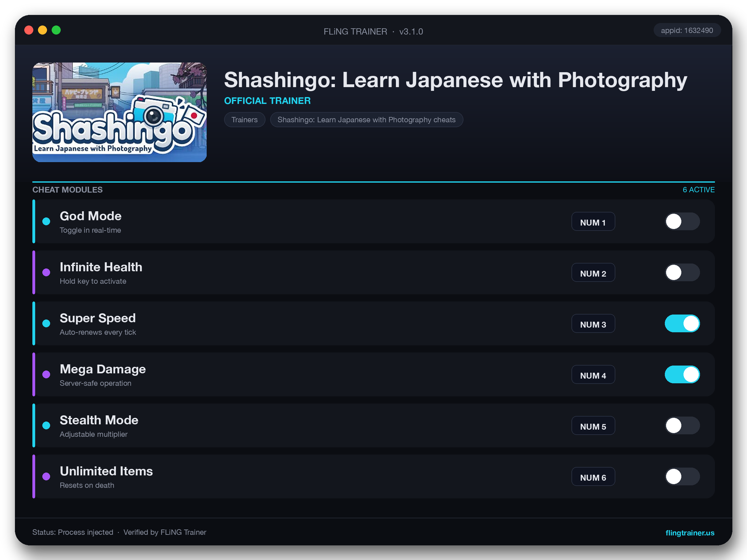Maximize the window with the green button
Viewport: 747px width, 560px height.
click(56, 30)
